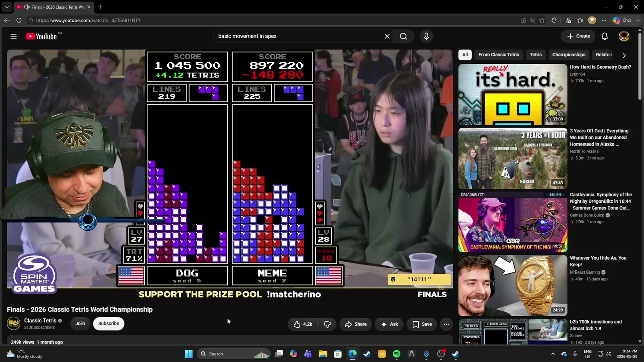Open the browser favorites list
Screen dimensions: 644x362
(580, 20)
